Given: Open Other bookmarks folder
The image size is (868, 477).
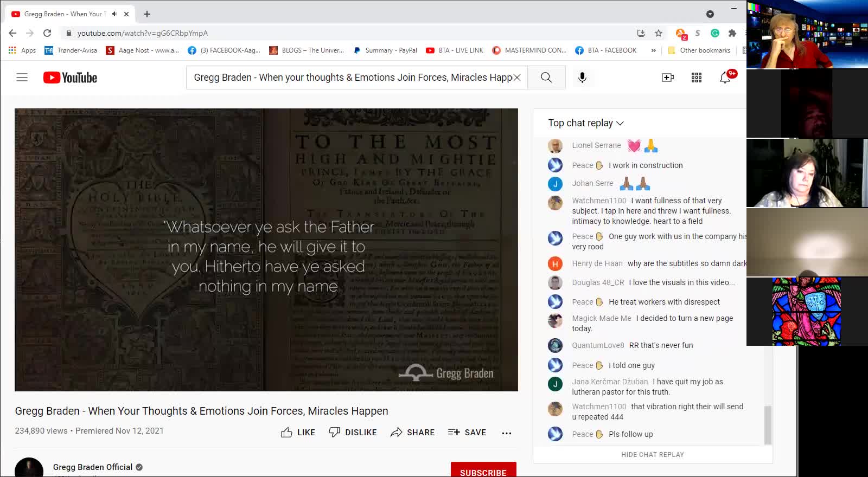Looking at the screenshot, I should coord(699,50).
